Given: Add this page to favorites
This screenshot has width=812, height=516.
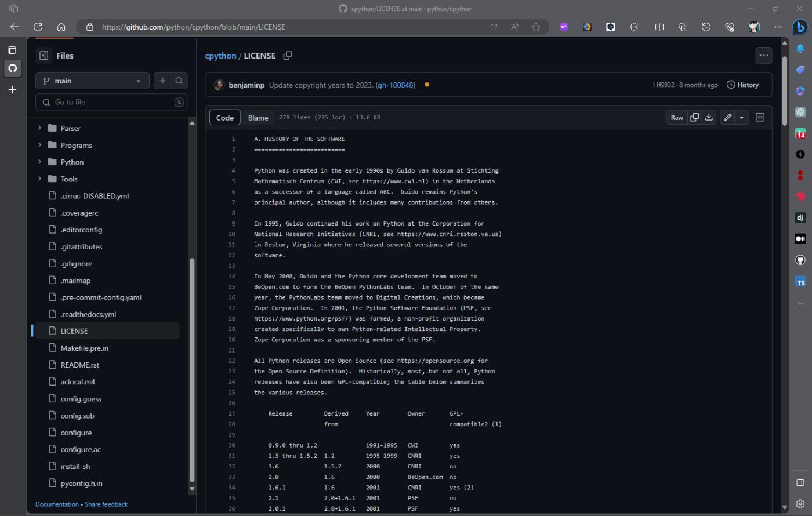Looking at the screenshot, I should tap(536, 27).
